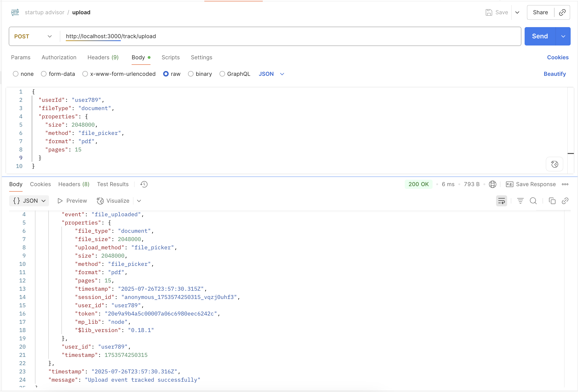The width and height of the screenshot is (578, 392).
Task: Click the network globe icon in status bar
Action: pos(492,184)
